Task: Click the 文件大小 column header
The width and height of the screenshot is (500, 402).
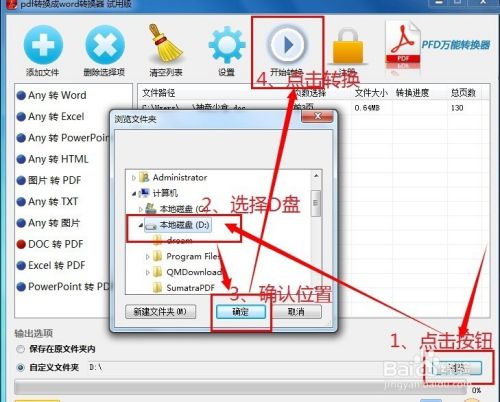Action: [x=371, y=93]
